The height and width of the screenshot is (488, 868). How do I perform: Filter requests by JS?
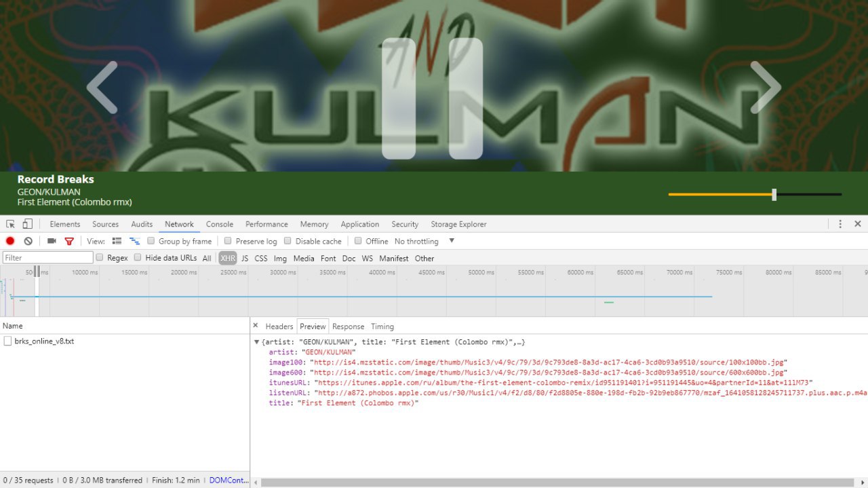pos(245,259)
